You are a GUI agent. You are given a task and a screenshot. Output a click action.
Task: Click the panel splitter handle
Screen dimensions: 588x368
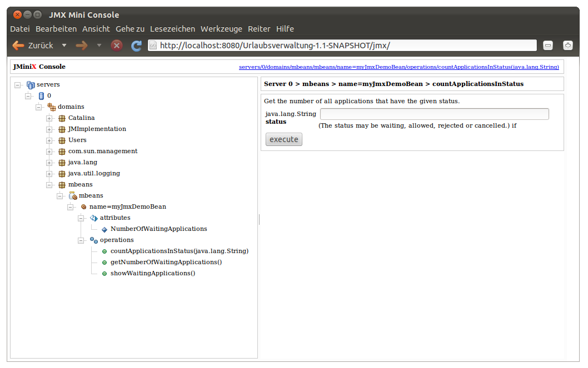[259, 219]
